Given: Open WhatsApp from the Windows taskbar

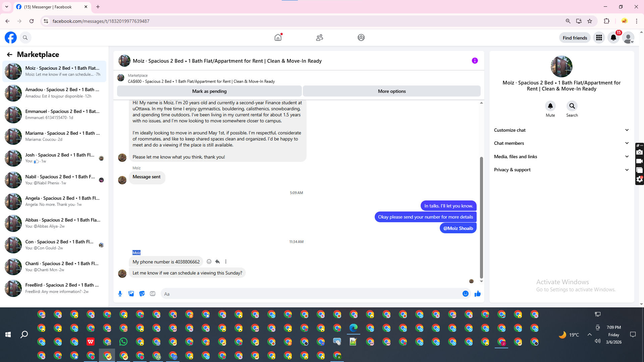Looking at the screenshot, I should 123,342.
